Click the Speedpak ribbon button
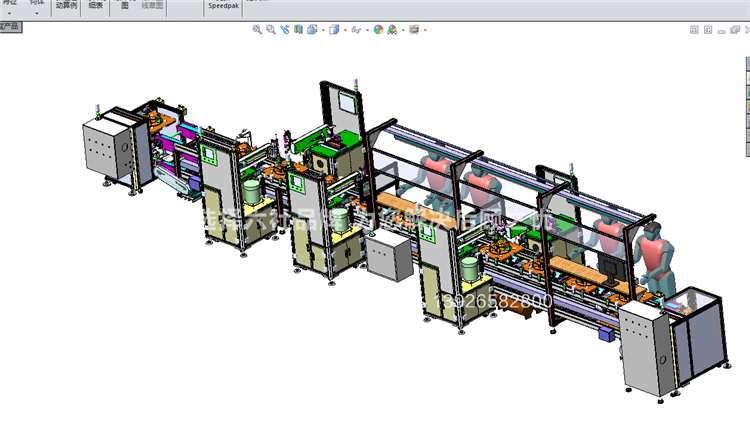750x443 pixels. click(x=223, y=6)
